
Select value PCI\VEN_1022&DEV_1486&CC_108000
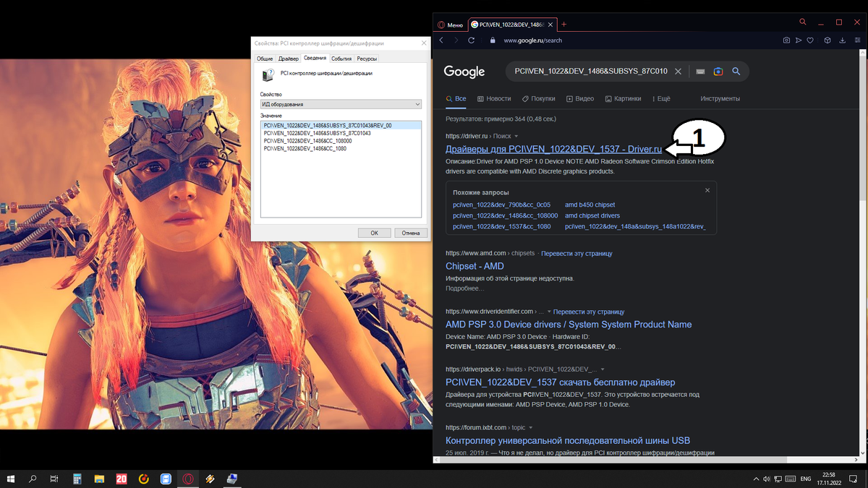[308, 141]
